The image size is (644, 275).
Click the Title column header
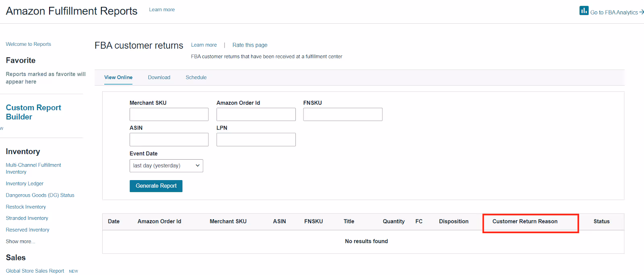point(349,222)
